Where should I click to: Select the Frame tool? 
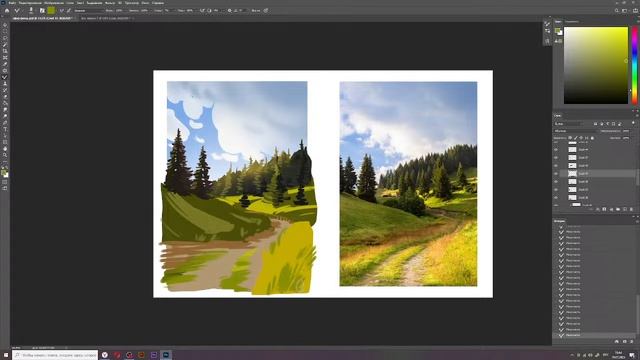(5, 58)
